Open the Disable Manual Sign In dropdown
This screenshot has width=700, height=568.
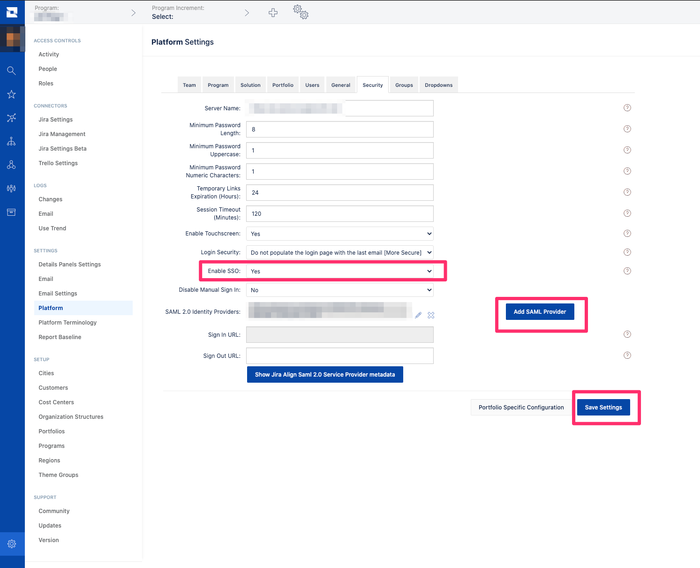[x=340, y=290]
